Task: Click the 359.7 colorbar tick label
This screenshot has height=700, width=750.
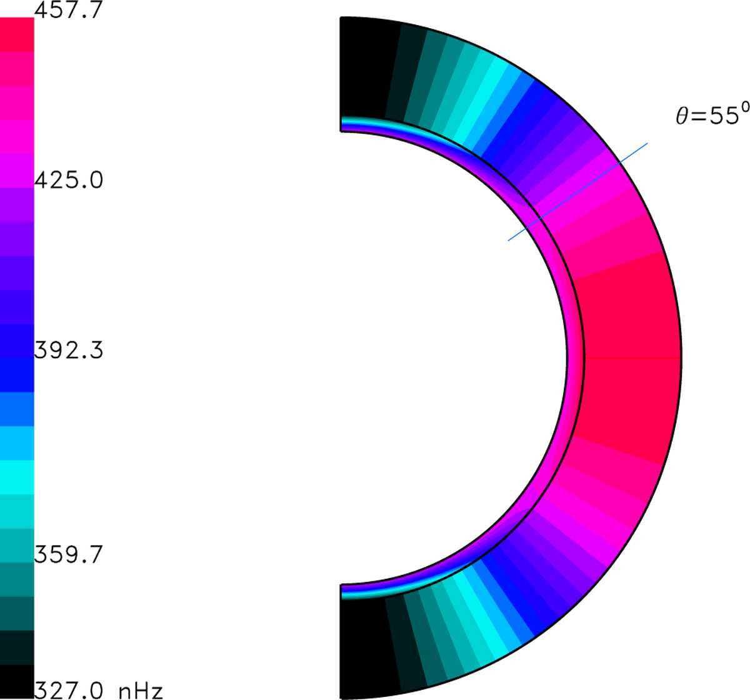Action: (67, 554)
